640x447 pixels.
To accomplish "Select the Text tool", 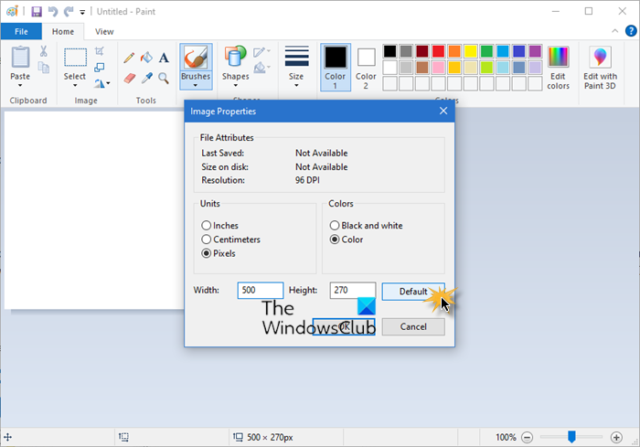I will click(164, 58).
